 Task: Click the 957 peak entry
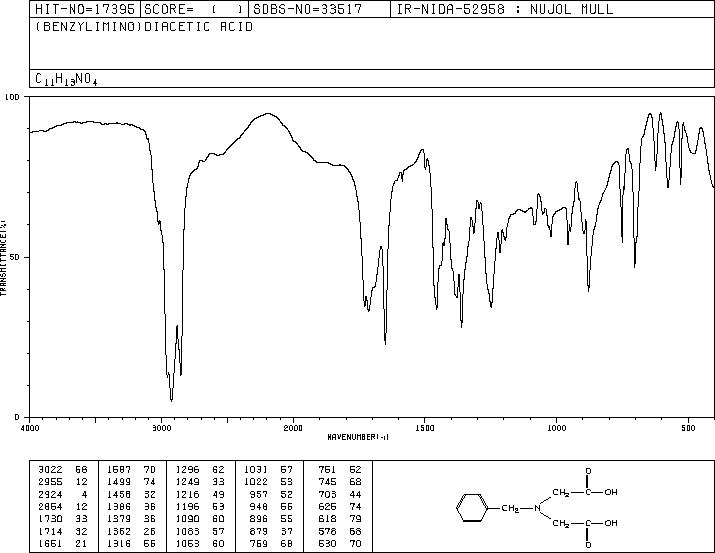click(271, 494)
